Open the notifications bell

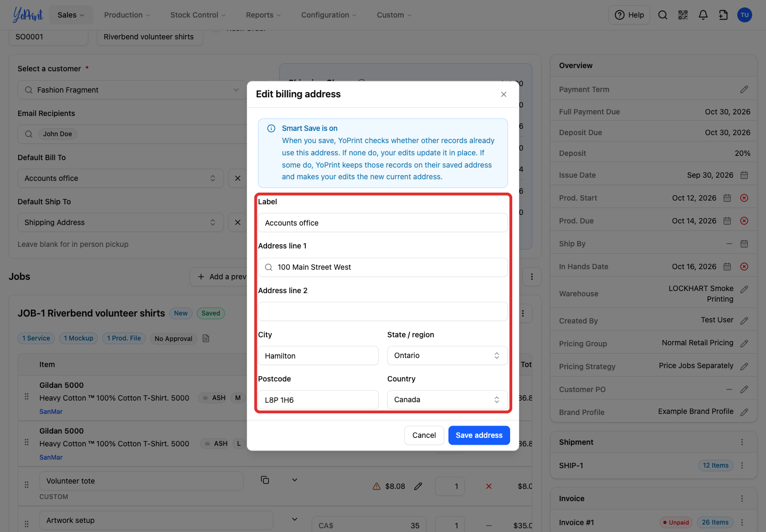tap(703, 15)
